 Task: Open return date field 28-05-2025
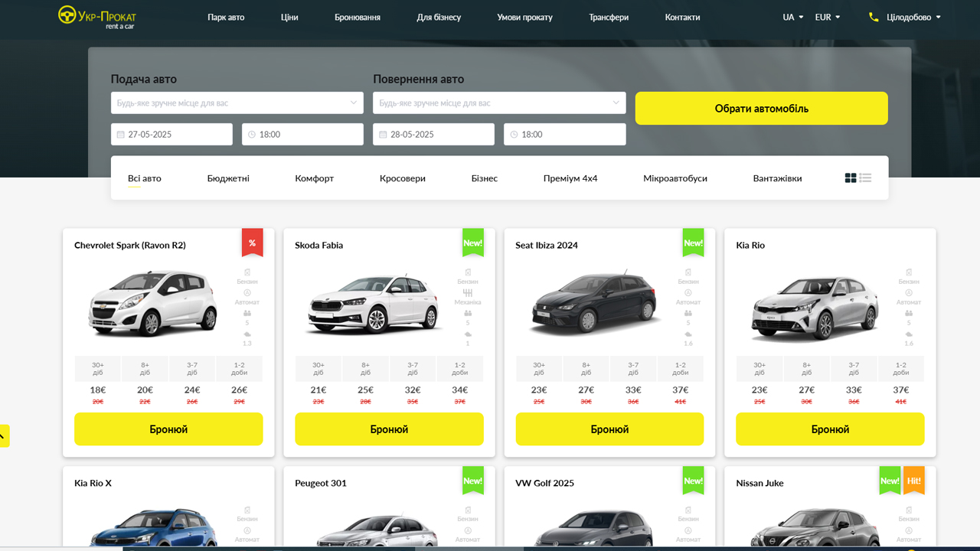pos(433,134)
